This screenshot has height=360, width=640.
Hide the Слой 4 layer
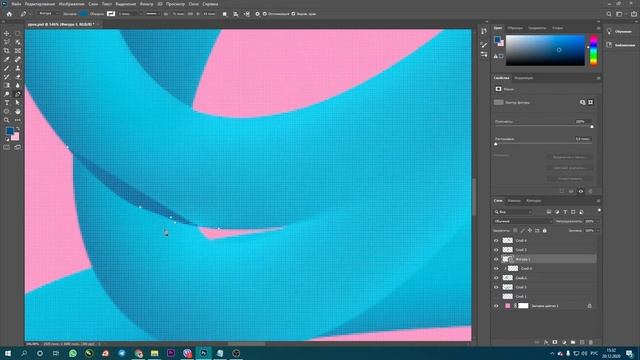coord(496,240)
